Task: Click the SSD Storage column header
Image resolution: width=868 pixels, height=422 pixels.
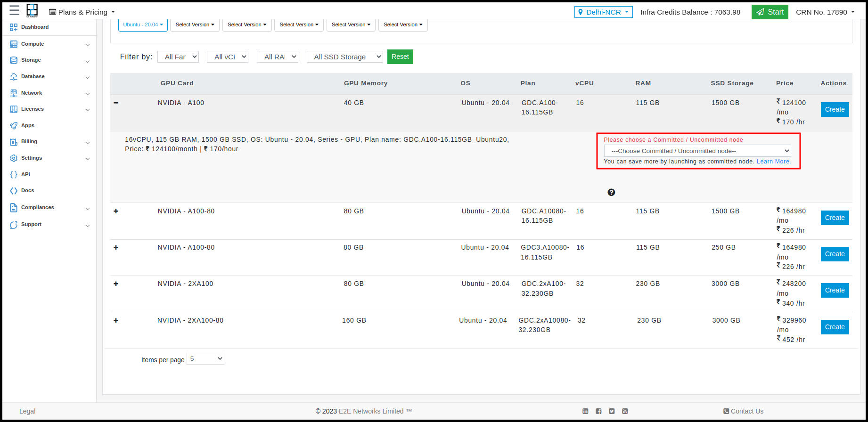Action: [732, 83]
